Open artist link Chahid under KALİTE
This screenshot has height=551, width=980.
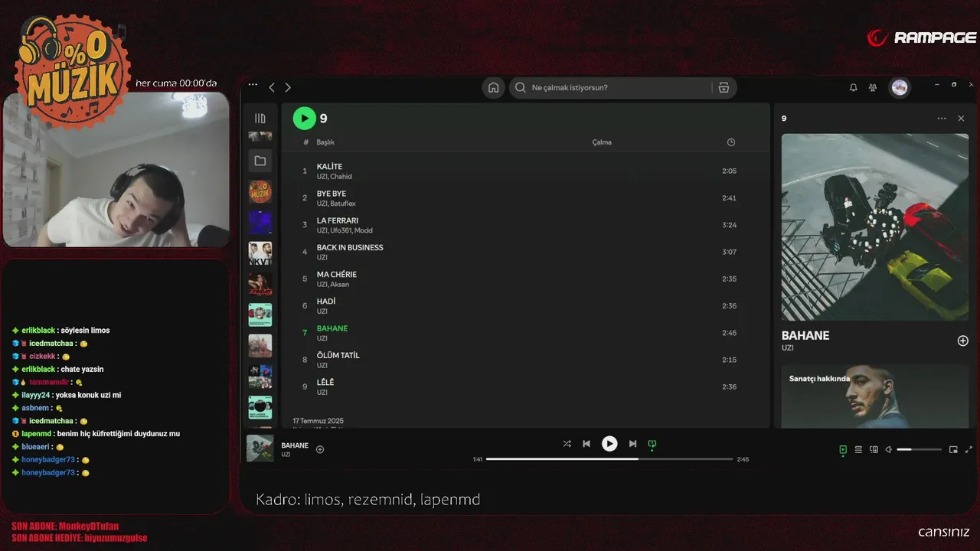point(341,177)
